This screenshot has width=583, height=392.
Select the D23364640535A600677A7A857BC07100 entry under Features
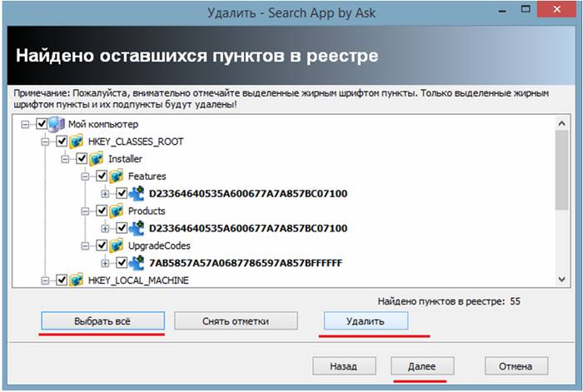247,194
